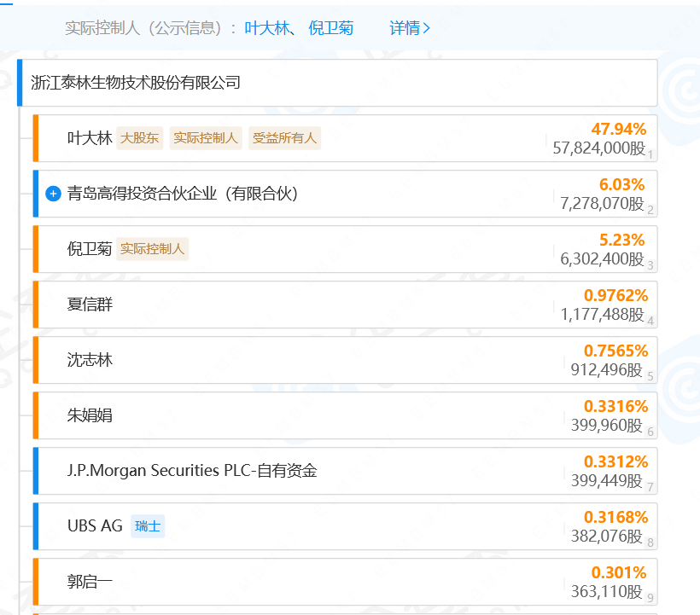Click the 382,076股 share count
This screenshot has height=615, width=700.
[607, 537]
